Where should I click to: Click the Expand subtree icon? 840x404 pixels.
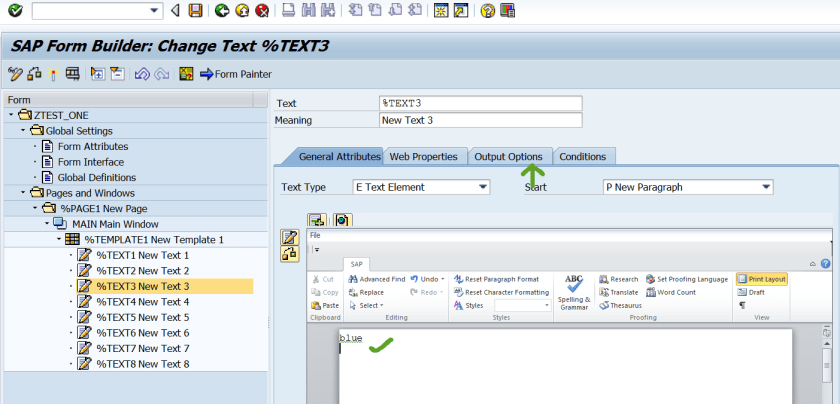[x=98, y=74]
